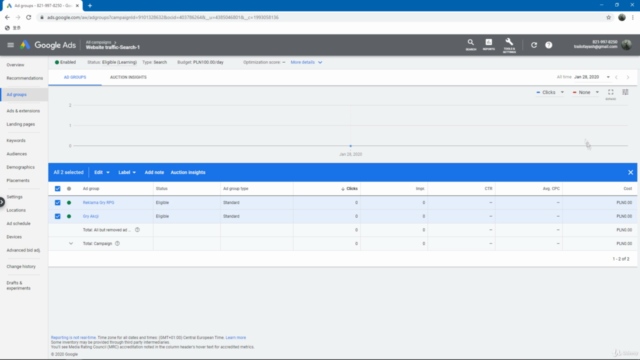Open the Reporting is not real-time link
Viewport: 640px width, 360px height.
[x=73, y=338]
